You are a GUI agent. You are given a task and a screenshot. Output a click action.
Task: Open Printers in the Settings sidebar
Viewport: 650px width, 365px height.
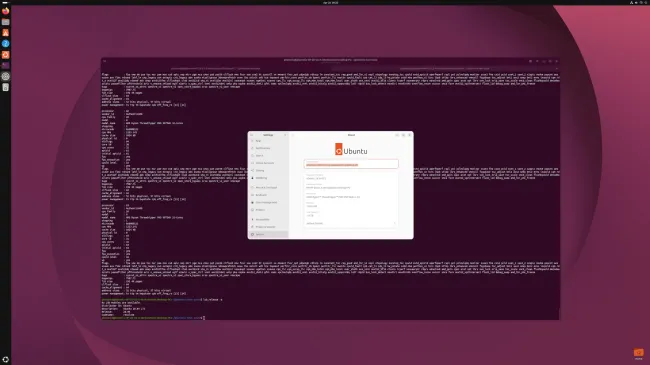tap(268, 210)
